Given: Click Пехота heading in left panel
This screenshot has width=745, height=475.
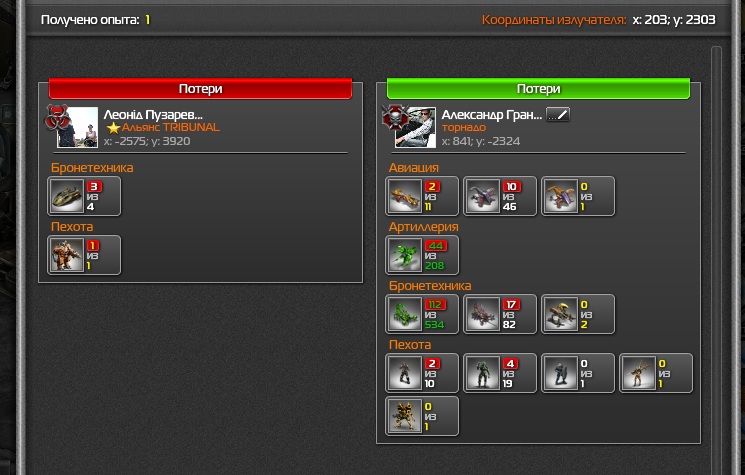Looking at the screenshot, I should [72, 227].
